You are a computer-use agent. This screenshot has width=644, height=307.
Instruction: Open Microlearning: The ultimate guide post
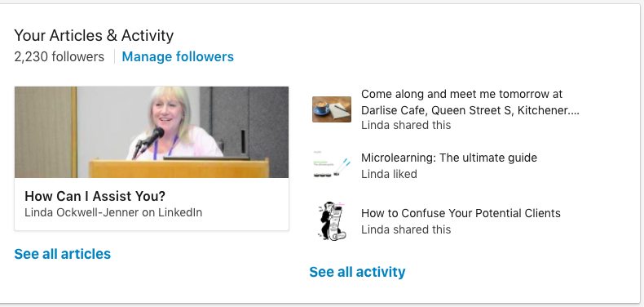point(449,158)
